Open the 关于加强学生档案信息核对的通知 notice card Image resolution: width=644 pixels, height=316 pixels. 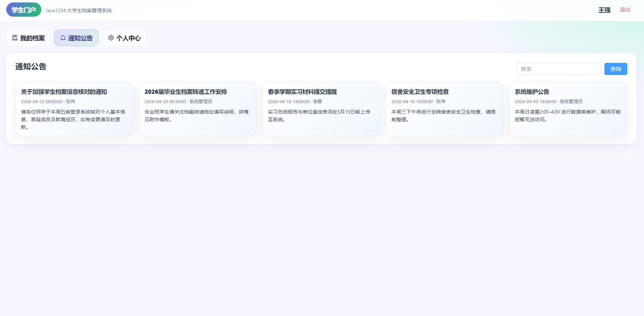(x=74, y=109)
